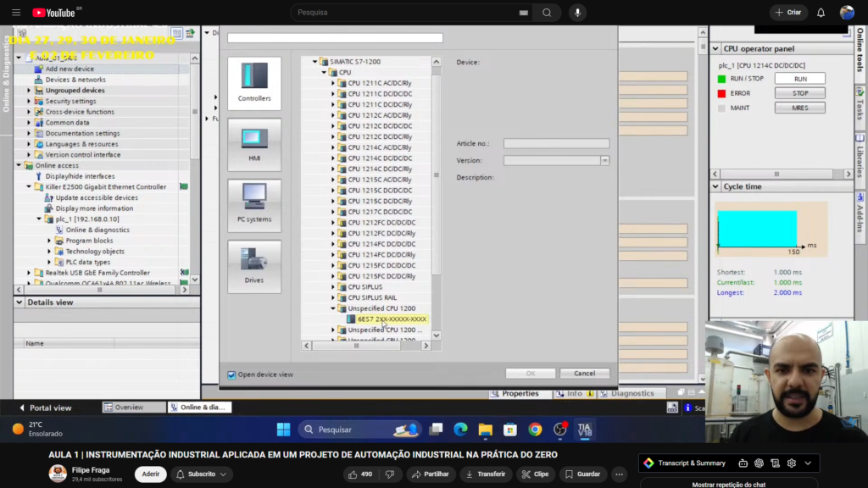
Task: Select 6ES7 2XX-XXXXX-XXXX device entry
Action: 392,319
